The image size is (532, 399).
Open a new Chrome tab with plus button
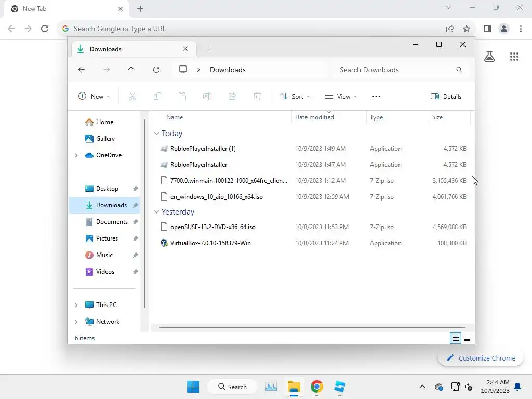point(140,9)
